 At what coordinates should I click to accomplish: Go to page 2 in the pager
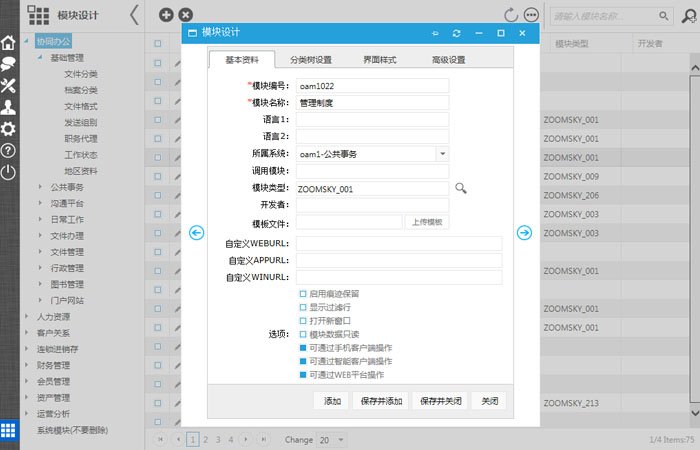point(206,439)
